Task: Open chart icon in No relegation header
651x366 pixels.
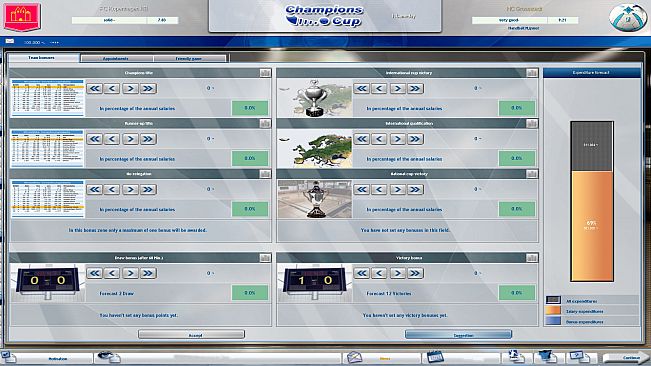Action: coord(265,174)
